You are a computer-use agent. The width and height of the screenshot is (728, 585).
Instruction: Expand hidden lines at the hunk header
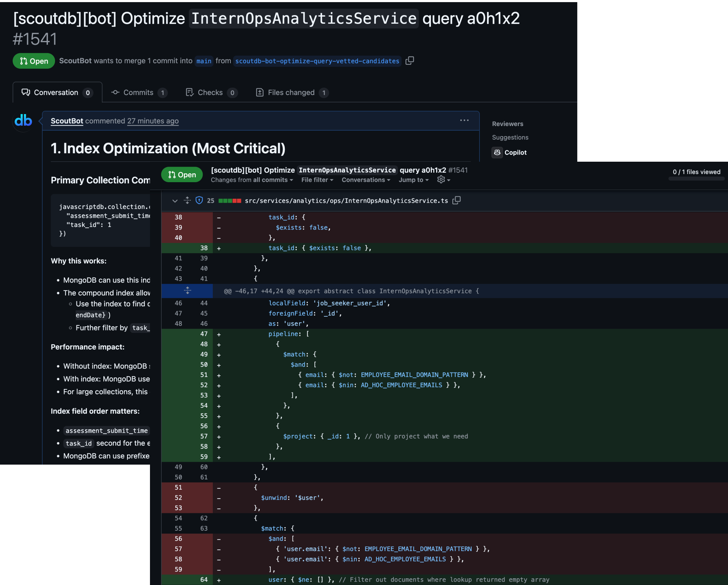click(x=187, y=291)
